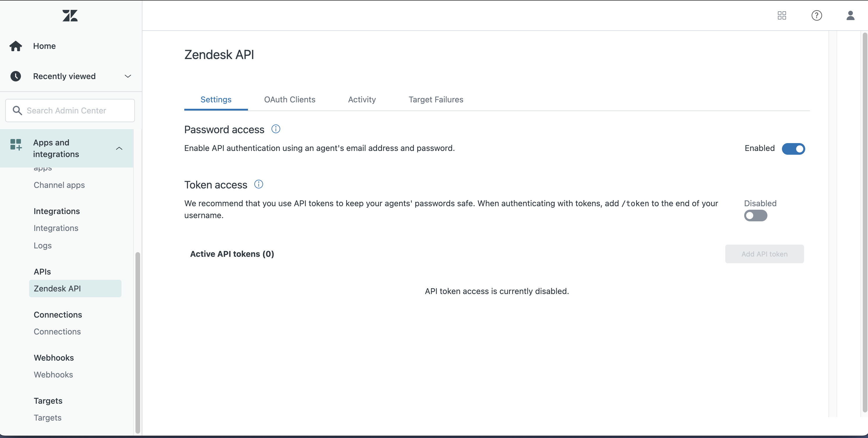Click the Connections section heading in sidebar

click(58, 315)
